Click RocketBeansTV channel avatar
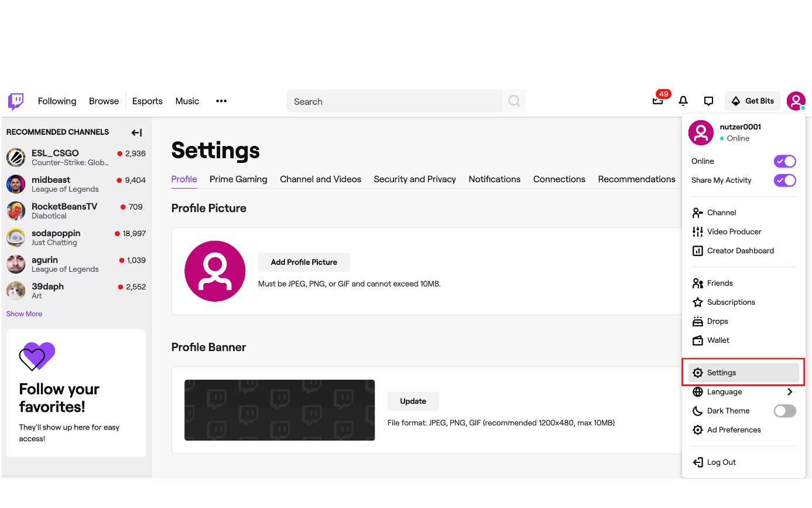Image resolution: width=812 pixels, height=508 pixels. (16, 210)
